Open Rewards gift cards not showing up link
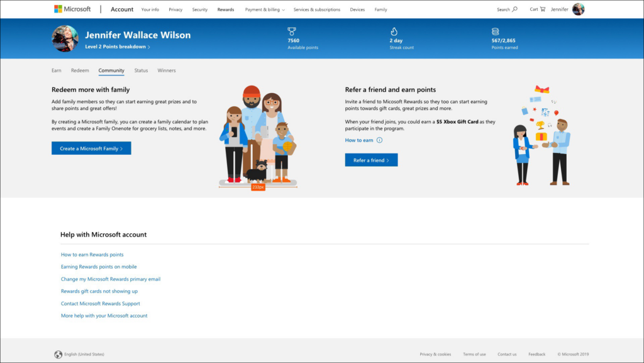Image resolution: width=644 pixels, height=363 pixels. pyautogui.click(x=99, y=291)
